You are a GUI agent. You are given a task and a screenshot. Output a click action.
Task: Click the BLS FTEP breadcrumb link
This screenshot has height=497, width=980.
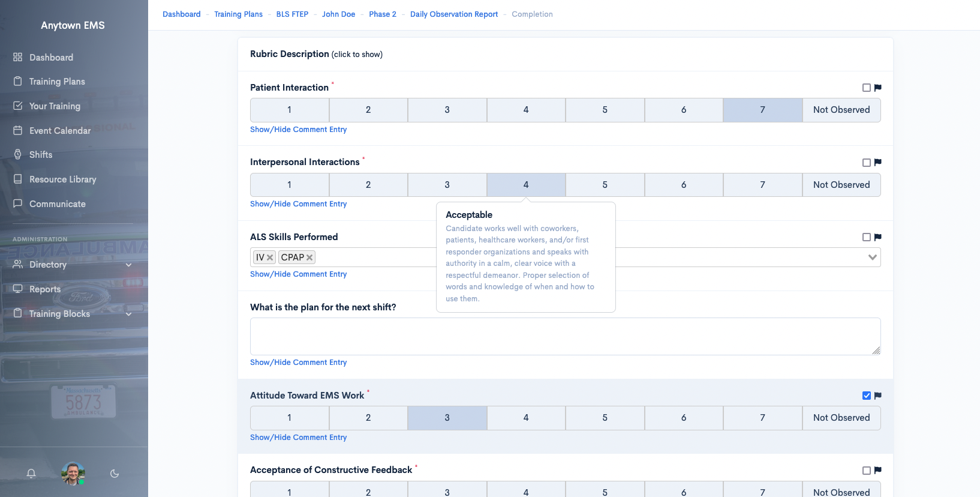click(292, 14)
